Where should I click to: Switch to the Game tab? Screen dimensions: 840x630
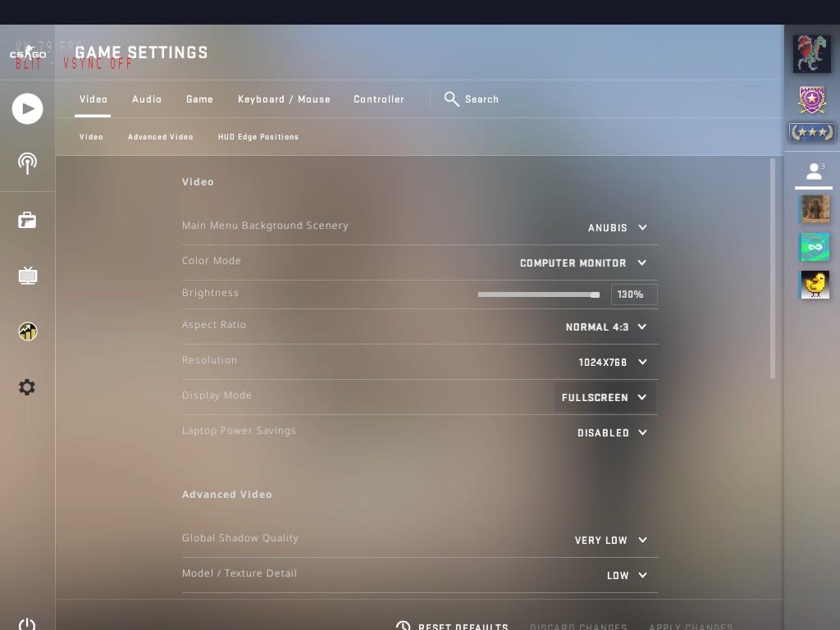200,99
